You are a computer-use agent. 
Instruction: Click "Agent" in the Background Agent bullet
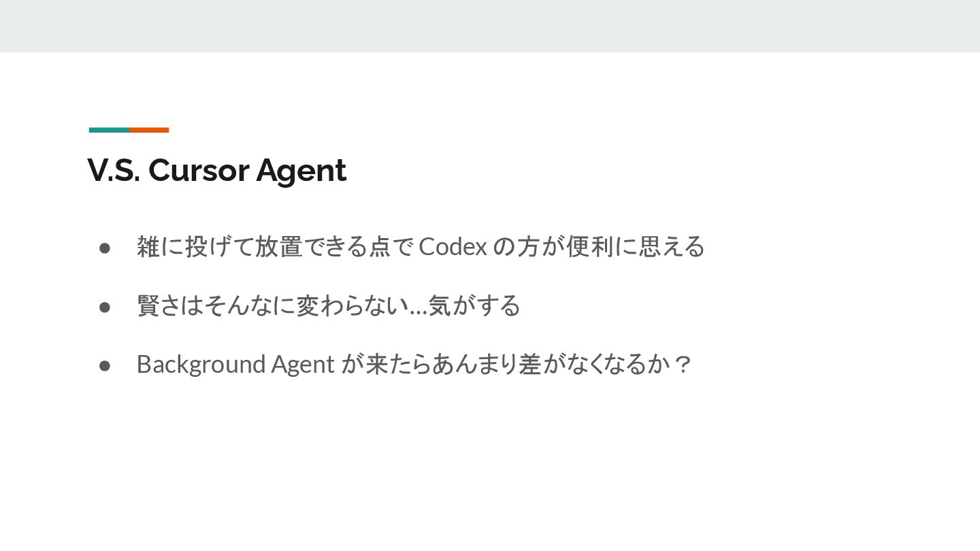pos(303,365)
